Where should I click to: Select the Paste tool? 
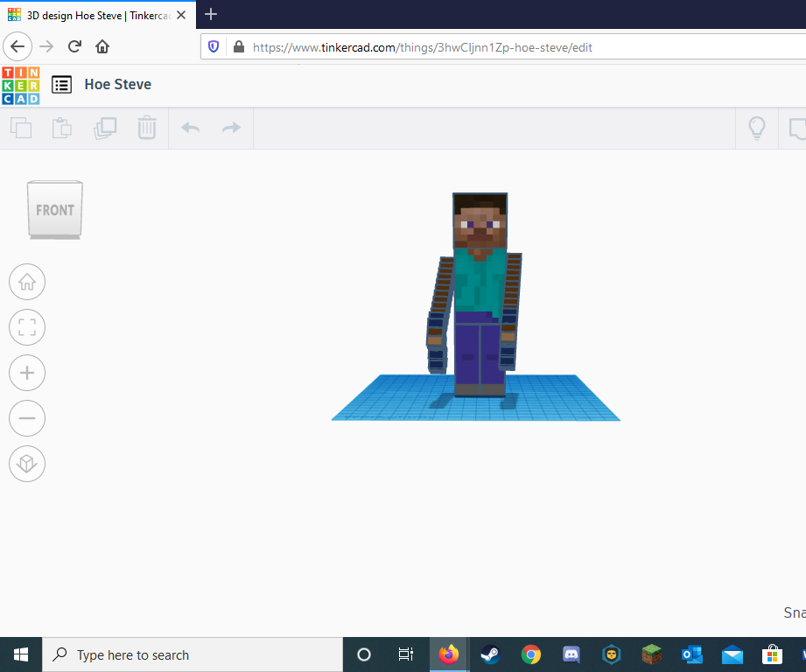click(x=61, y=128)
